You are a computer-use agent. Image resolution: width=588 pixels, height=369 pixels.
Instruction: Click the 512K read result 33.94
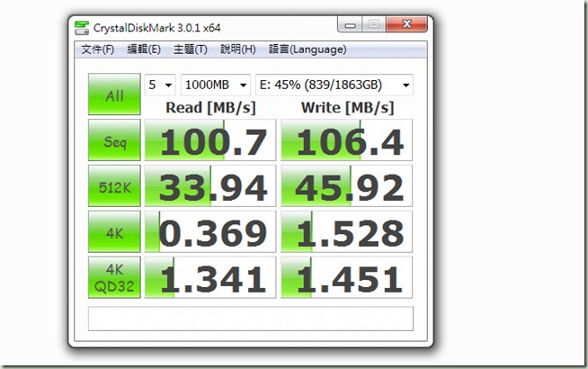pyautogui.click(x=210, y=185)
